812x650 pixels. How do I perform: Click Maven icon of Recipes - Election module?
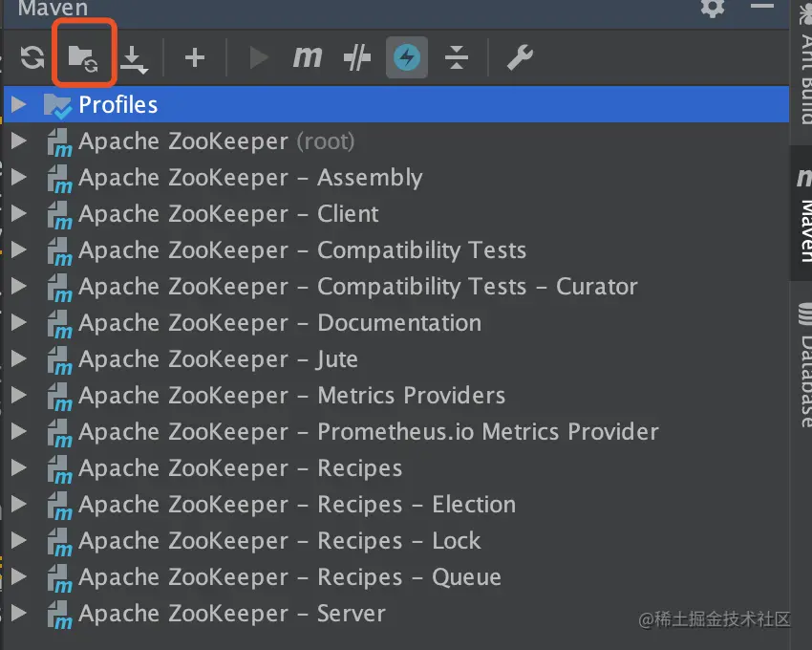point(59,506)
